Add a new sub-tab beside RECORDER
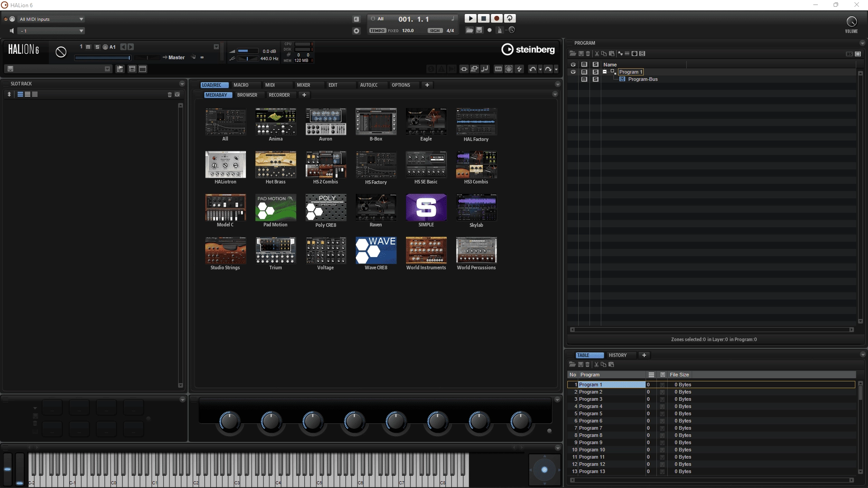 coord(304,95)
